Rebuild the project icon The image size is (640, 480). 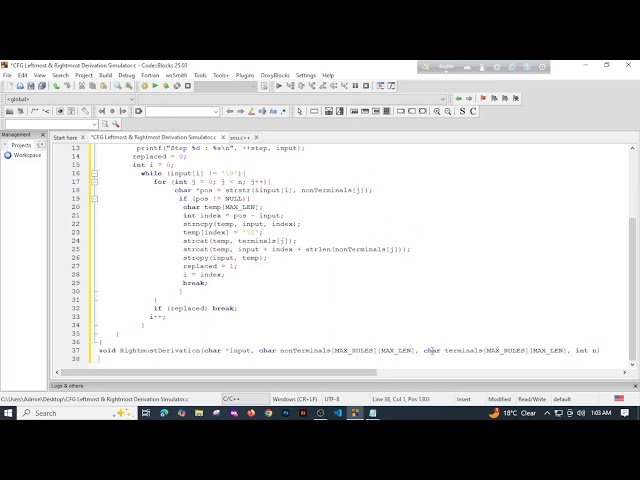point(177,86)
